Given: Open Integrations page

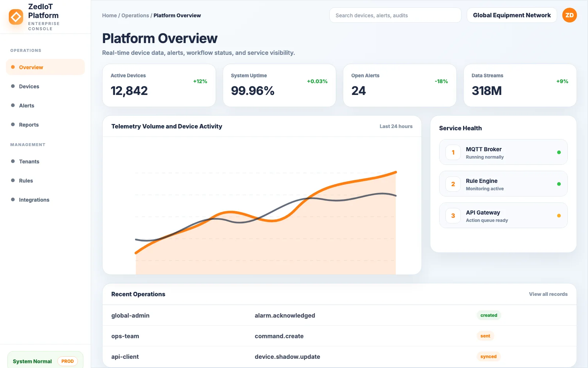Looking at the screenshot, I should point(45,199).
